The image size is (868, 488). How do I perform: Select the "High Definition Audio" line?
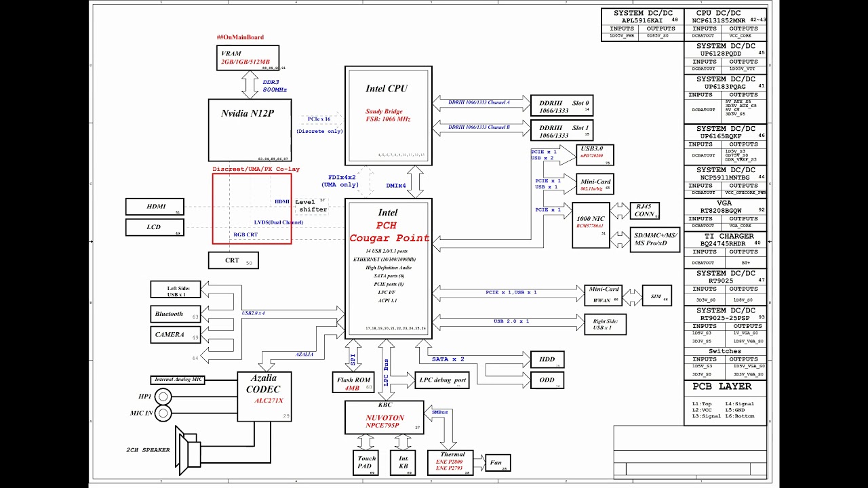tap(388, 268)
